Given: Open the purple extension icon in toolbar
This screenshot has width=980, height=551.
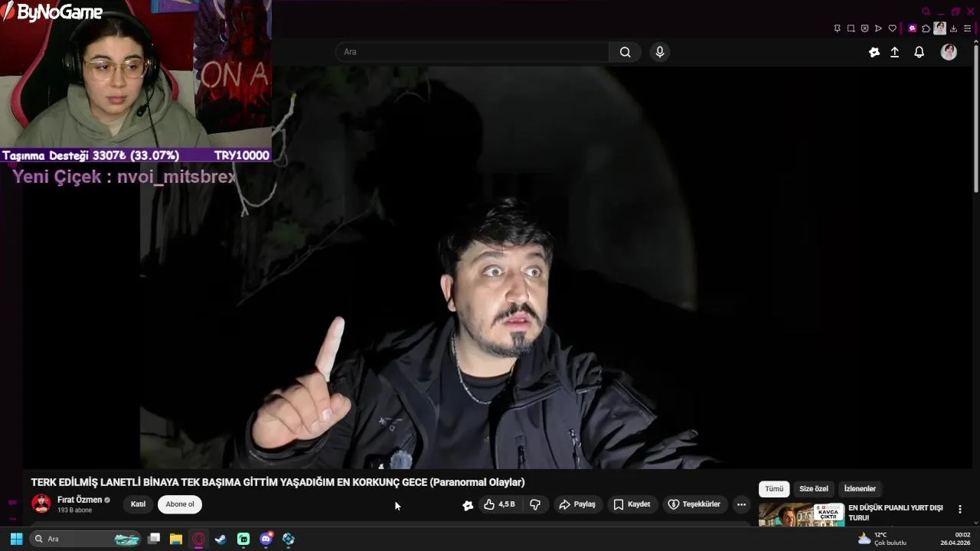Looking at the screenshot, I should pyautogui.click(x=912, y=28).
